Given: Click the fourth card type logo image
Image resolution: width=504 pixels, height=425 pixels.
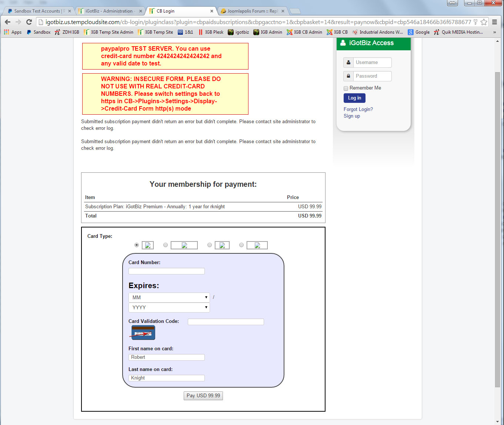Looking at the screenshot, I should click(257, 245).
